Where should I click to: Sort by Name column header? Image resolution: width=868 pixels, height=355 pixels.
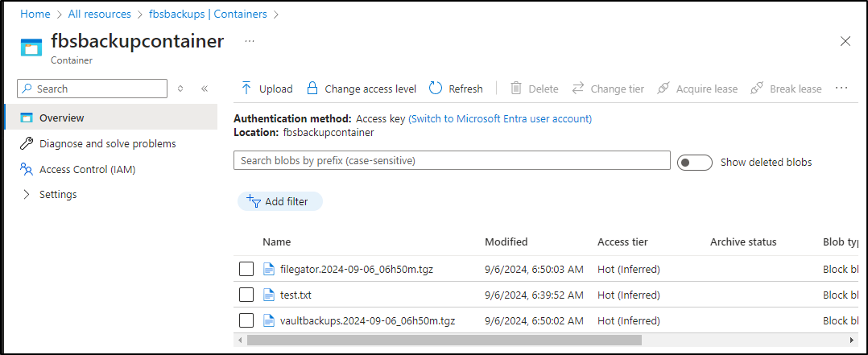point(277,242)
